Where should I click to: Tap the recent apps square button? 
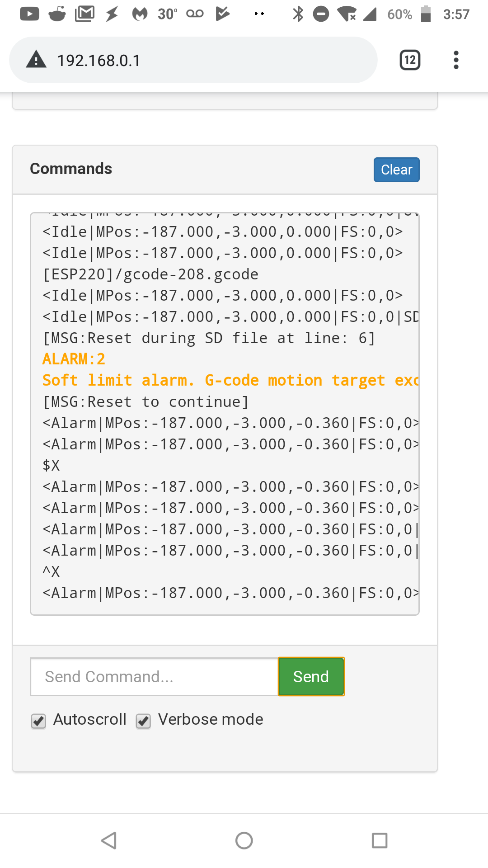(380, 841)
